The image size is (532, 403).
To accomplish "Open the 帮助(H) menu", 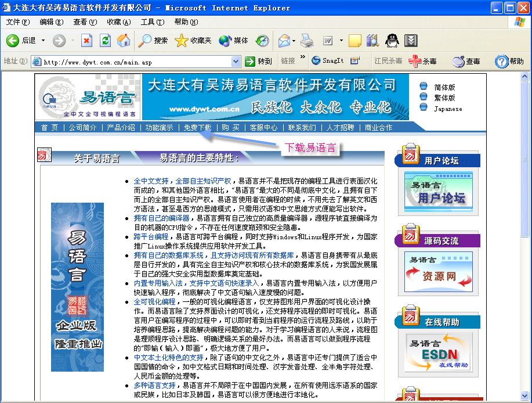I will (186, 22).
